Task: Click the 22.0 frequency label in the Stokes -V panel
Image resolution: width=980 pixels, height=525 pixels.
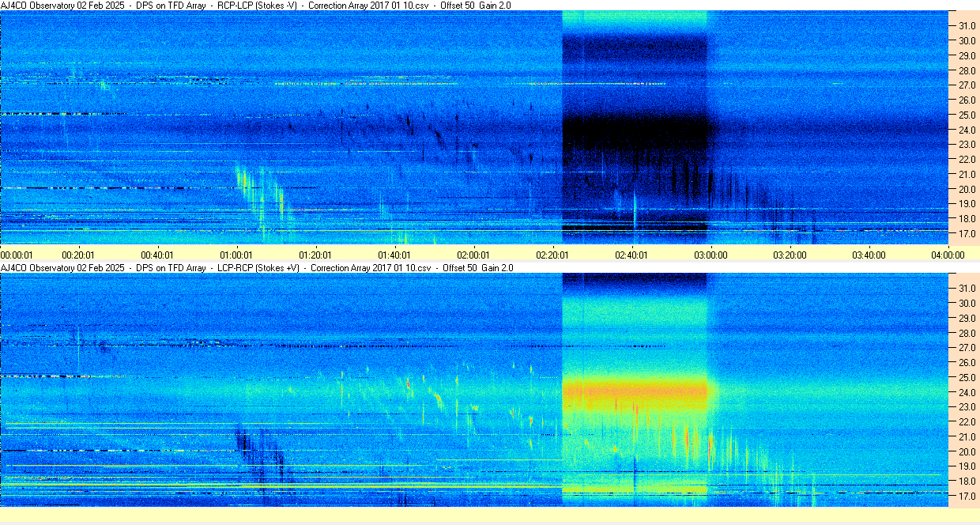Action: 967,160
